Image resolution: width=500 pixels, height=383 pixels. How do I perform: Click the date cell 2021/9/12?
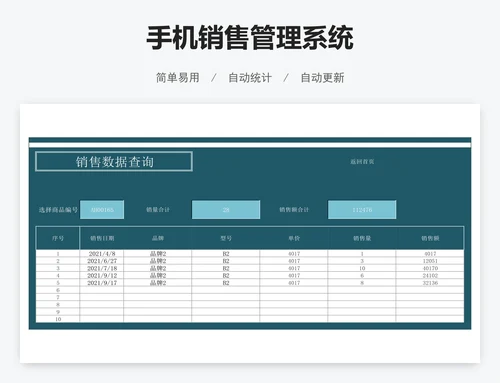[102, 276]
